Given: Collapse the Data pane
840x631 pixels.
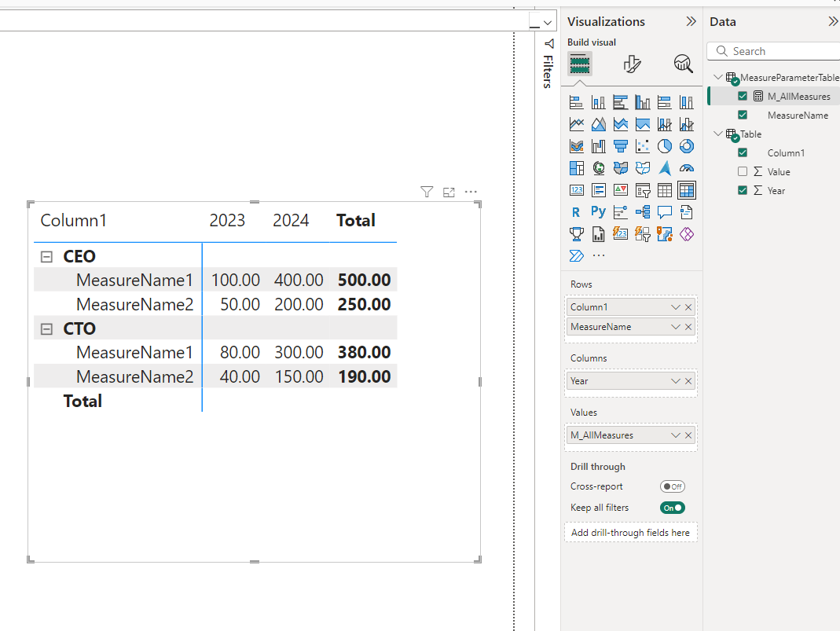Looking at the screenshot, I should coord(833,21).
